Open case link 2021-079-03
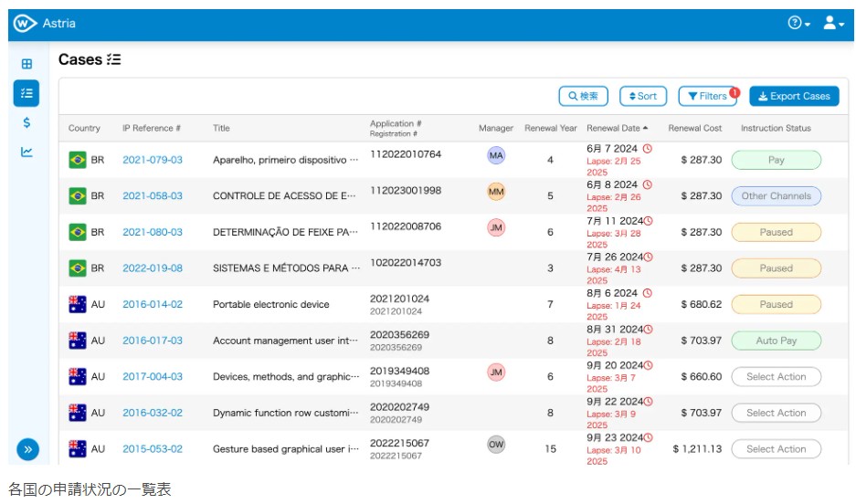This screenshot has height=504, width=856. (x=153, y=160)
